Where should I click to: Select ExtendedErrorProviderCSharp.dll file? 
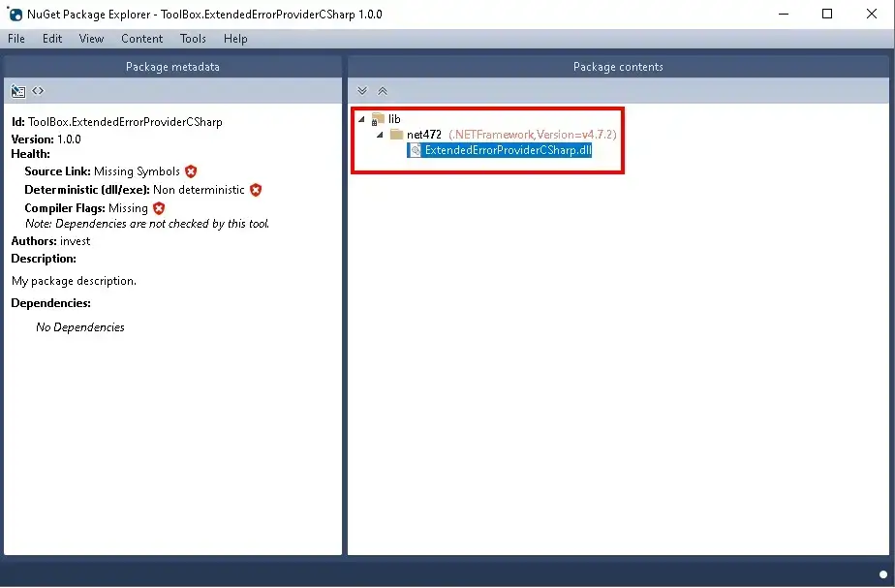coord(507,150)
